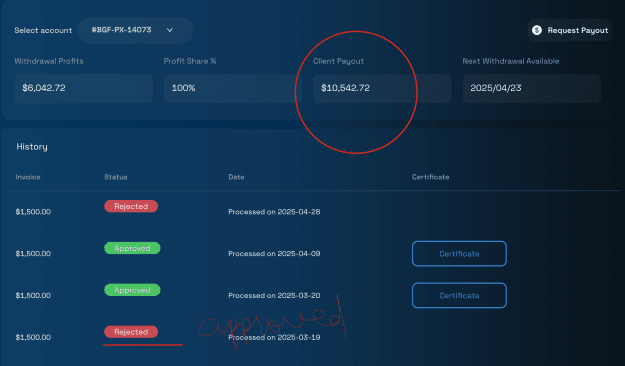Expand the account chevron next to #BGF-PX-14073
Viewport: 625px width, 366px height.
click(170, 30)
